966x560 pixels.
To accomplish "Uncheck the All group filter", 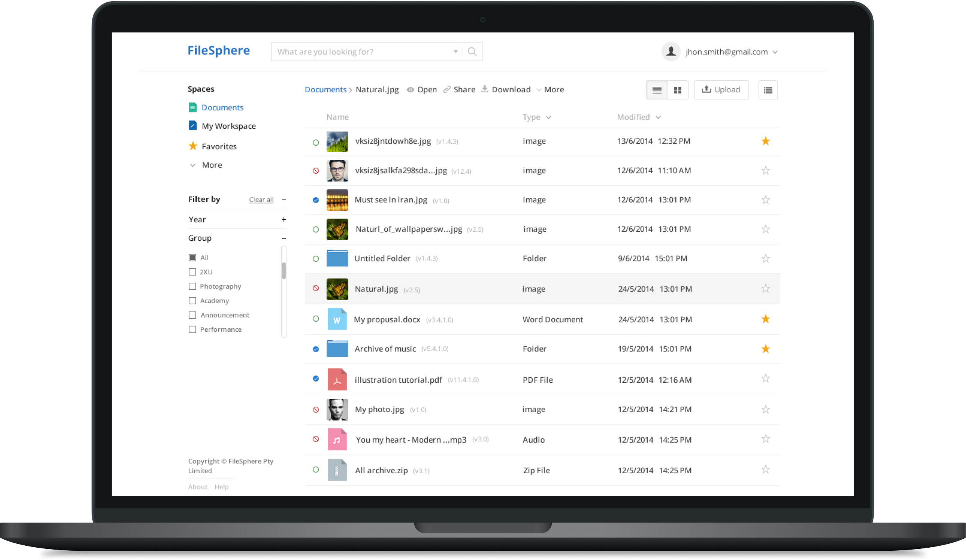I will (192, 257).
